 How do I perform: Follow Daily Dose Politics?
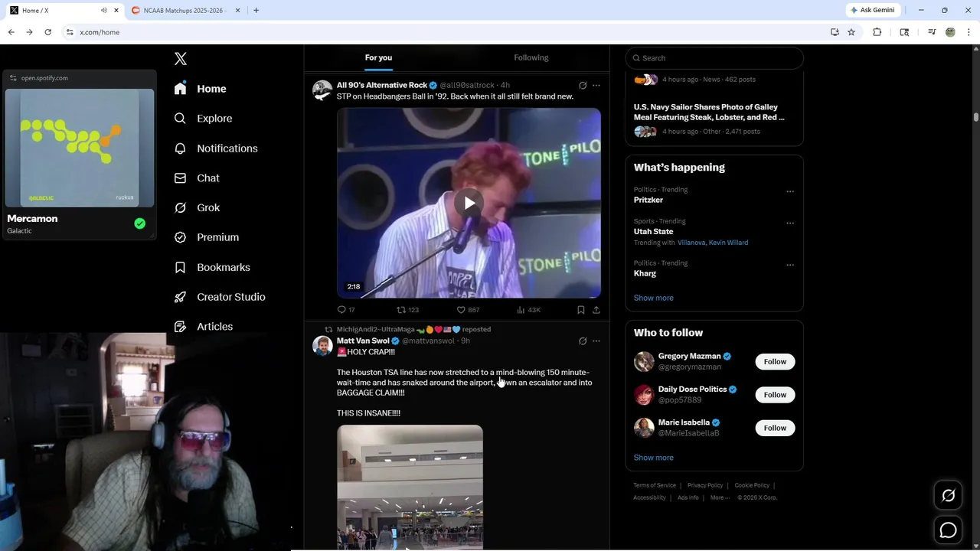(775, 395)
